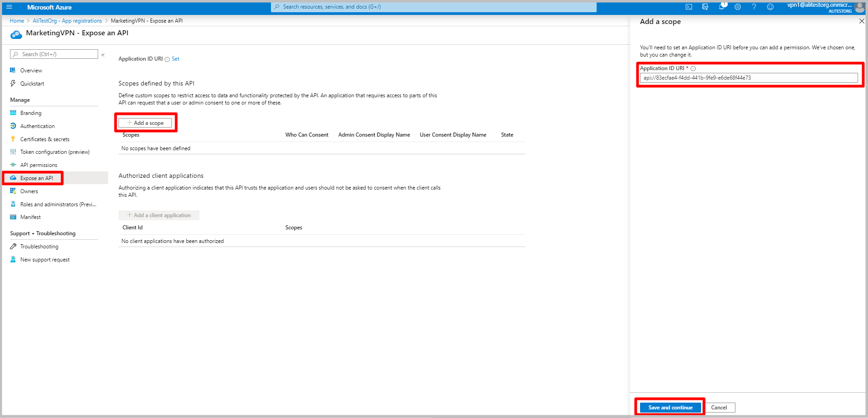Click Add a client application button
The width and height of the screenshot is (868, 418).
[x=159, y=215]
